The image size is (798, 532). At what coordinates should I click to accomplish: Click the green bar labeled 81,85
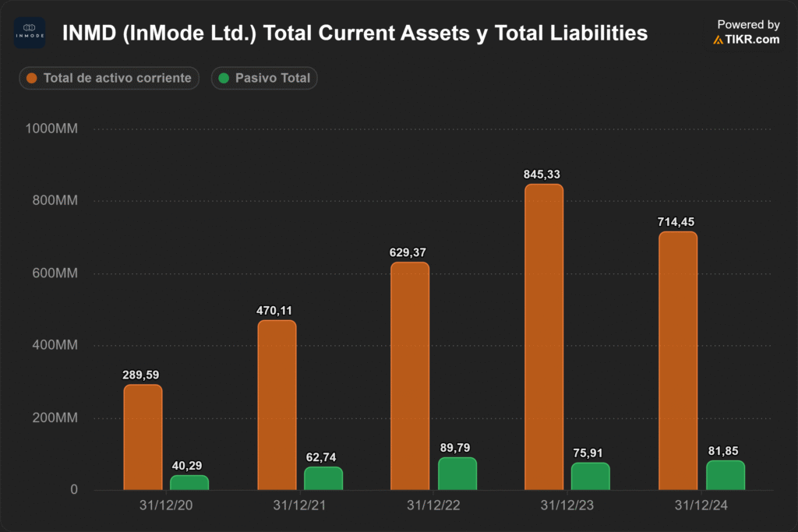[x=725, y=475]
